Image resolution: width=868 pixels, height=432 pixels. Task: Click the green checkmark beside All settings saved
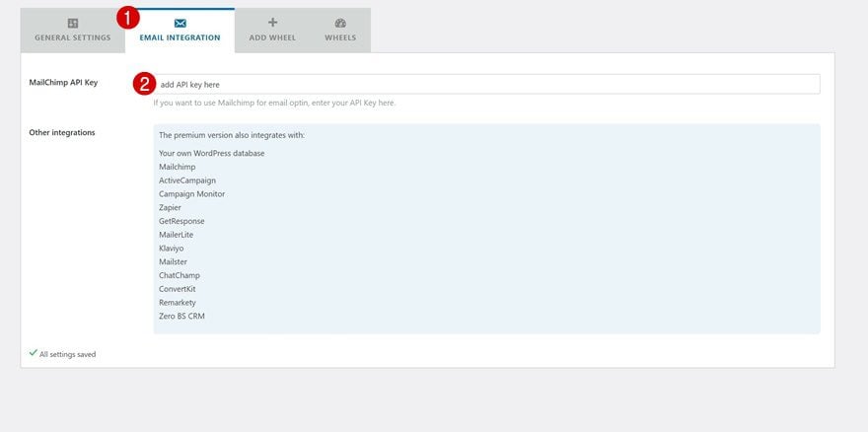34,353
